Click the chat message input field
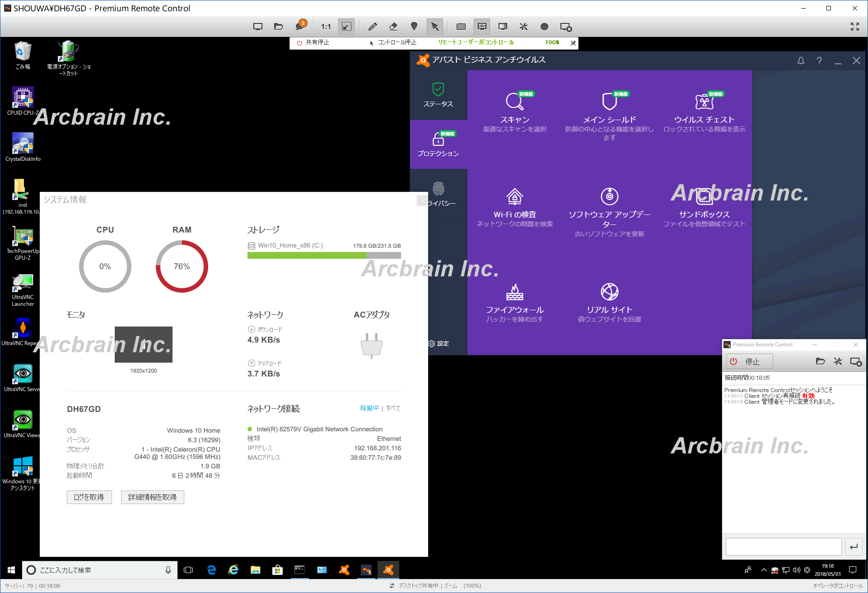This screenshot has width=868, height=593. [x=784, y=546]
